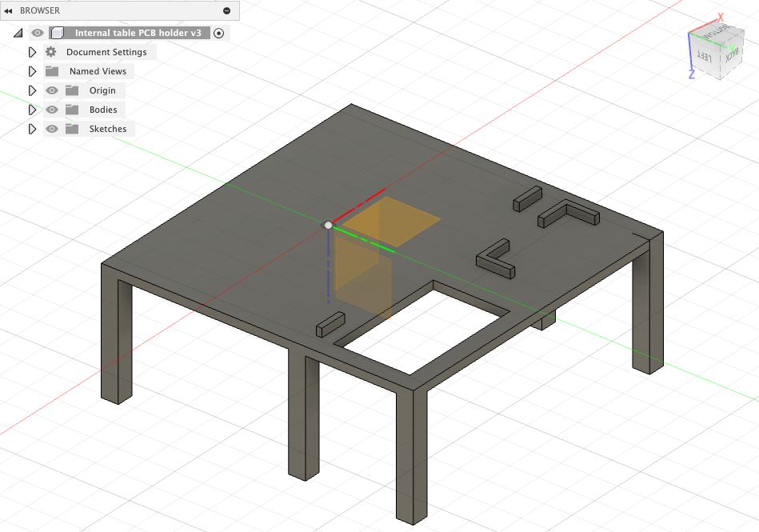The image size is (759, 532).
Task: Select the Origin label
Action: pyautogui.click(x=102, y=90)
